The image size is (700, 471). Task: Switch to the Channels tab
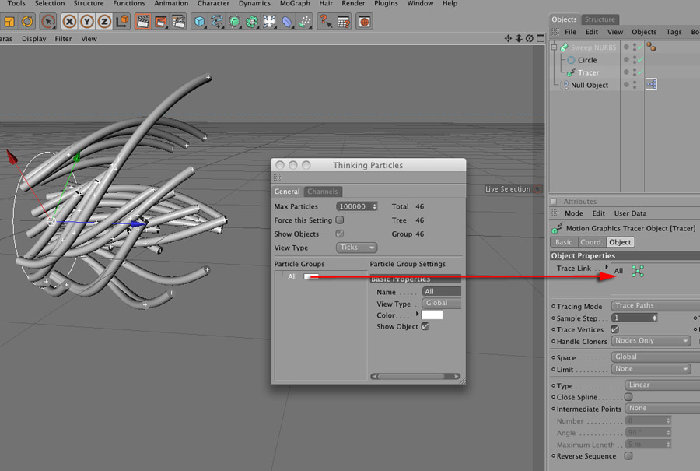tap(323, 192)
